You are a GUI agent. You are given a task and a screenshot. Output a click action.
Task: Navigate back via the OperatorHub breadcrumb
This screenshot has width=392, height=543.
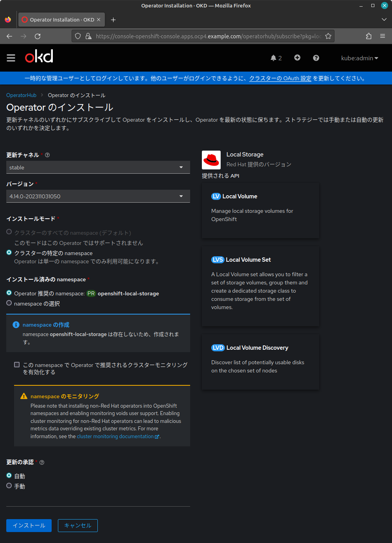21,95
